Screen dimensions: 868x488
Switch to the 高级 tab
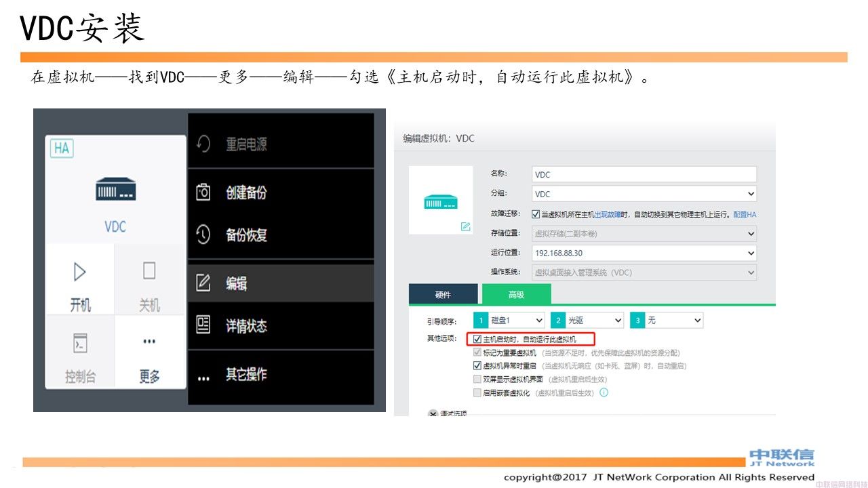pyautogui.click(x=517, y=294)
